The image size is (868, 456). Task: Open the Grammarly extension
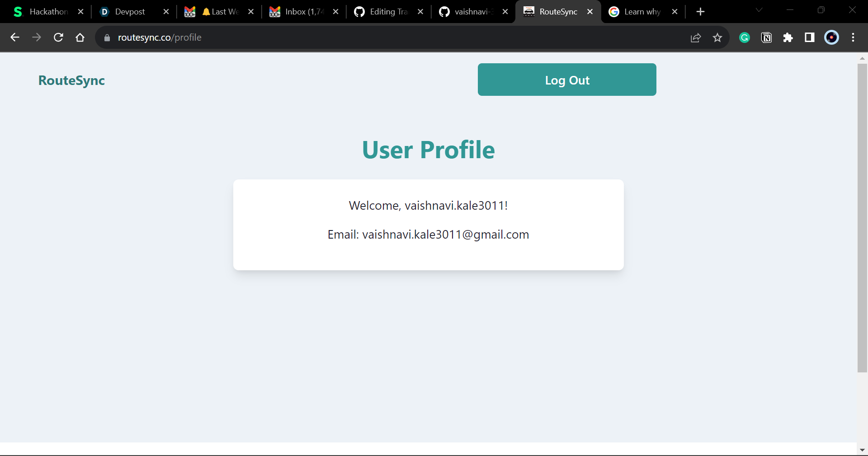click(x=745, y=38)
